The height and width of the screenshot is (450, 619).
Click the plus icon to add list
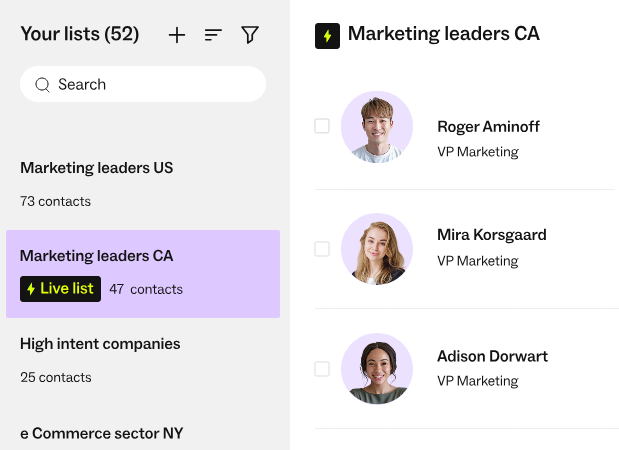click(x=177, y=35)
